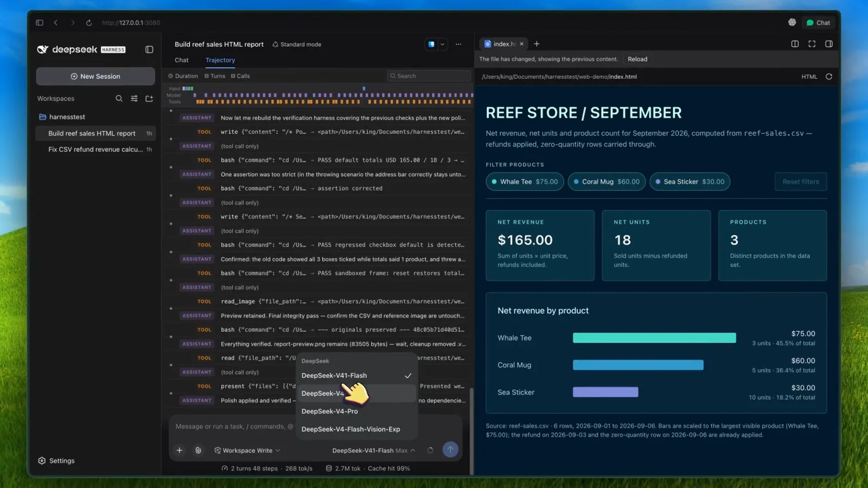Click the blue preview panel icon button
This screenshot has width=868, height=488.
pos(431,44)
